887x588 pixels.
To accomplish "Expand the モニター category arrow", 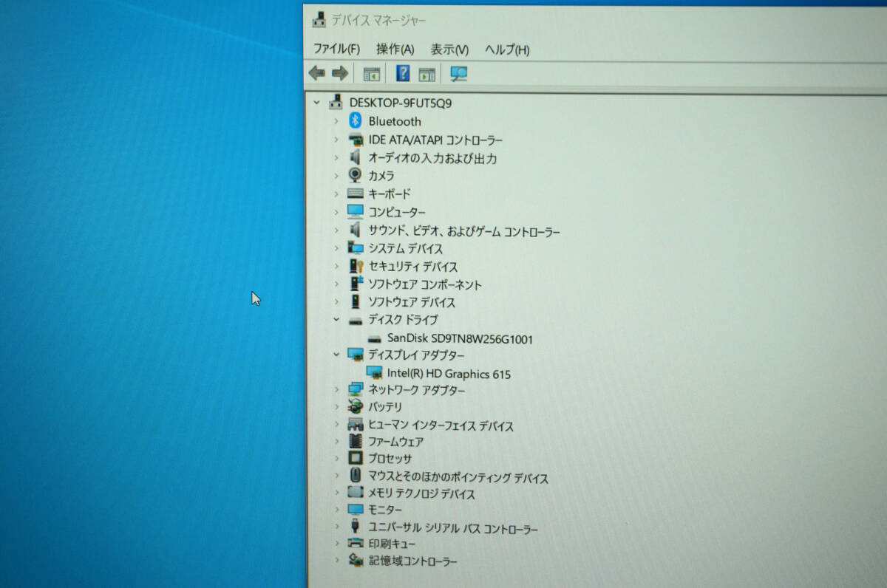I will tap(336, 510).
